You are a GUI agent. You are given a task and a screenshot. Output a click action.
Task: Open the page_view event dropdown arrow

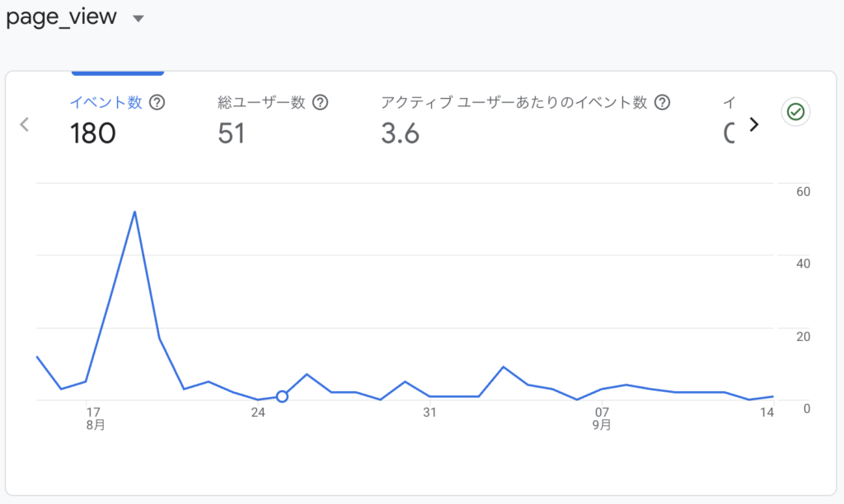point(138,19)
